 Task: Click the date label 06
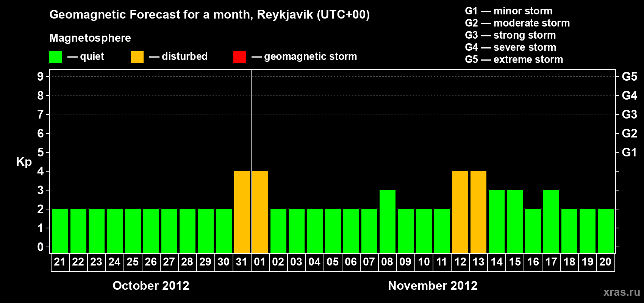[x=351, y=262]
